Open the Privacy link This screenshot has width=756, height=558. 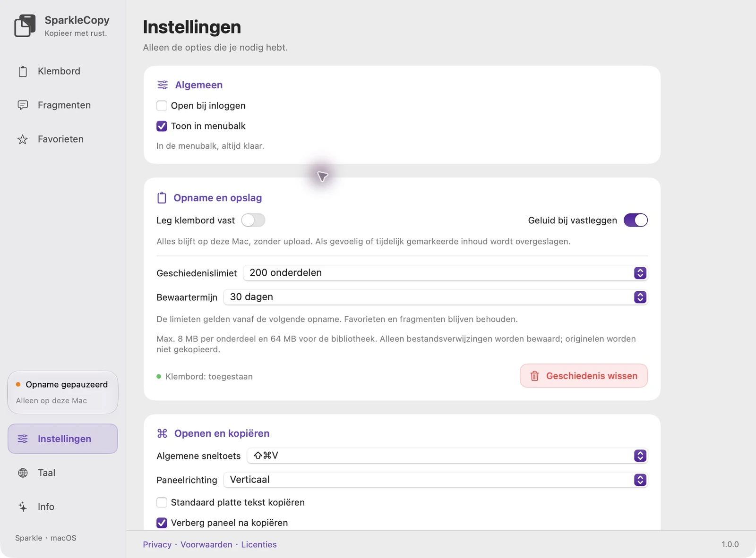[157, 545]
